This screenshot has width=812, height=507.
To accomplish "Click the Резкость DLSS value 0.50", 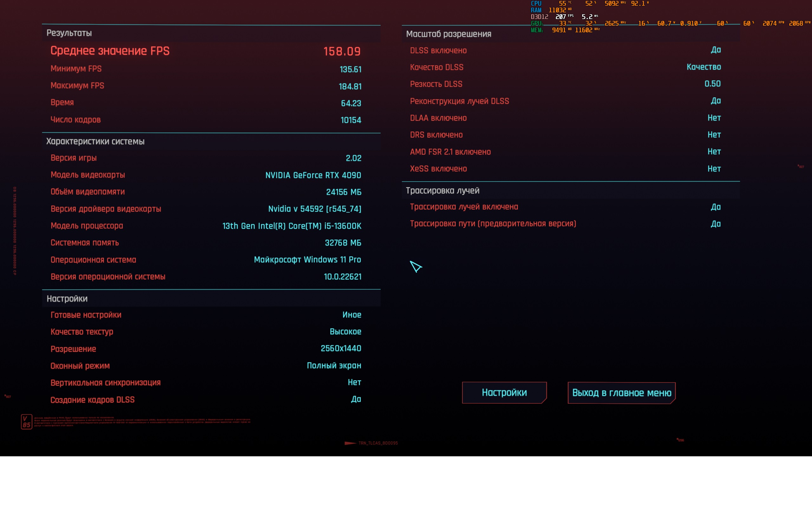I will [x=712, y=83].
